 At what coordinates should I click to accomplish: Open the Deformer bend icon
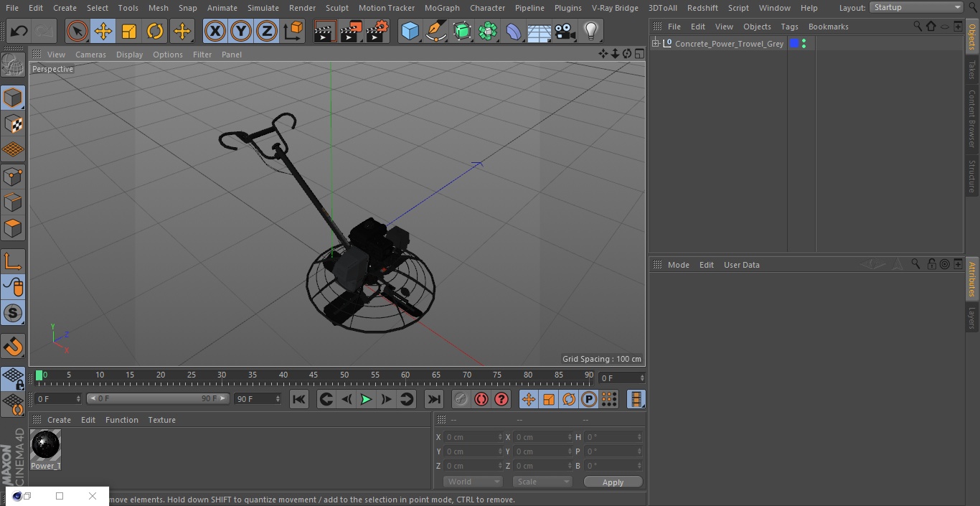[514, 31]
